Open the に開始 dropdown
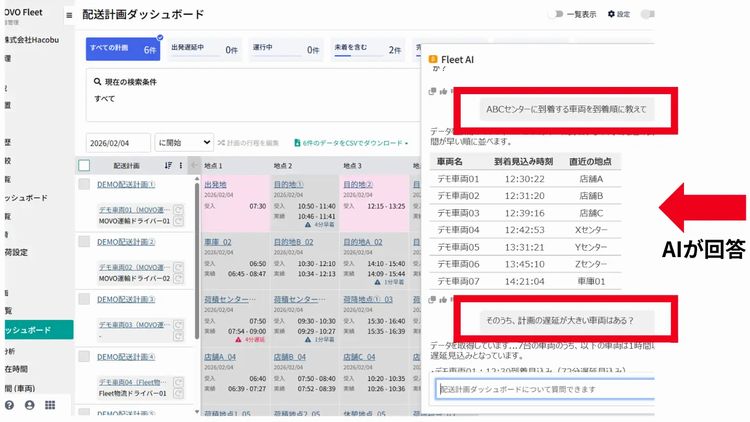The height and width of the screenshot is (422, 750). [184, 143]
